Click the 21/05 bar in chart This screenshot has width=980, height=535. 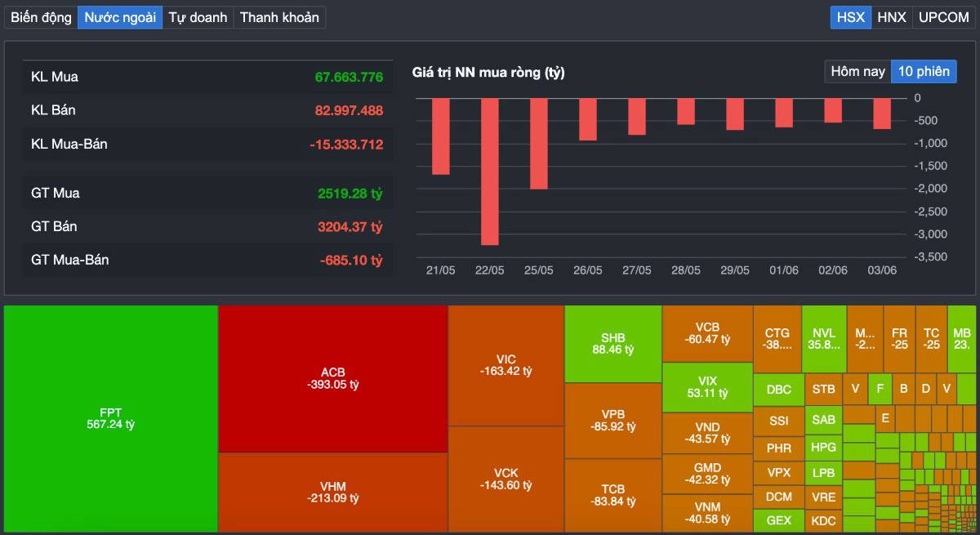pos(441,136)
